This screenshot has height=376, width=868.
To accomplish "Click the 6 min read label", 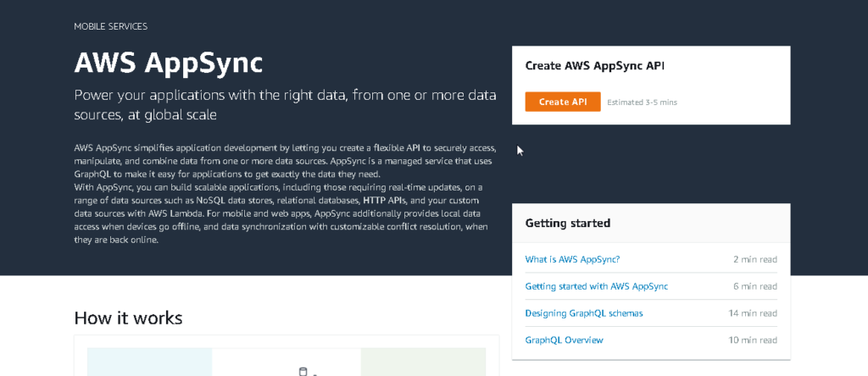I will [754, 286].
